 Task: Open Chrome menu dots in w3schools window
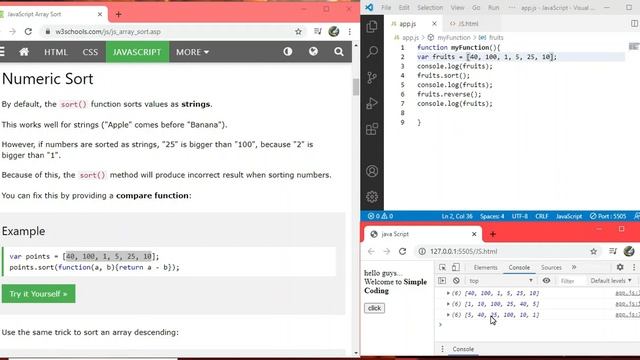click(349, 31)
